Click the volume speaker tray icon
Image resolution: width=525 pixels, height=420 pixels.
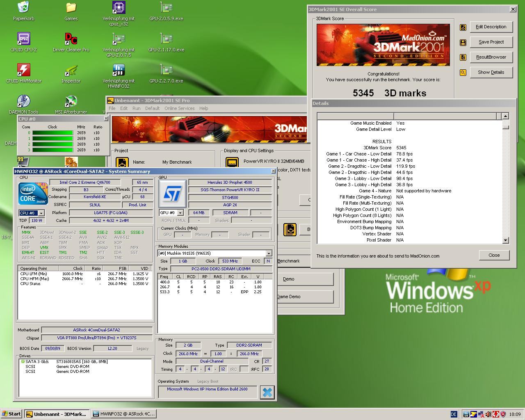[488, 414]
